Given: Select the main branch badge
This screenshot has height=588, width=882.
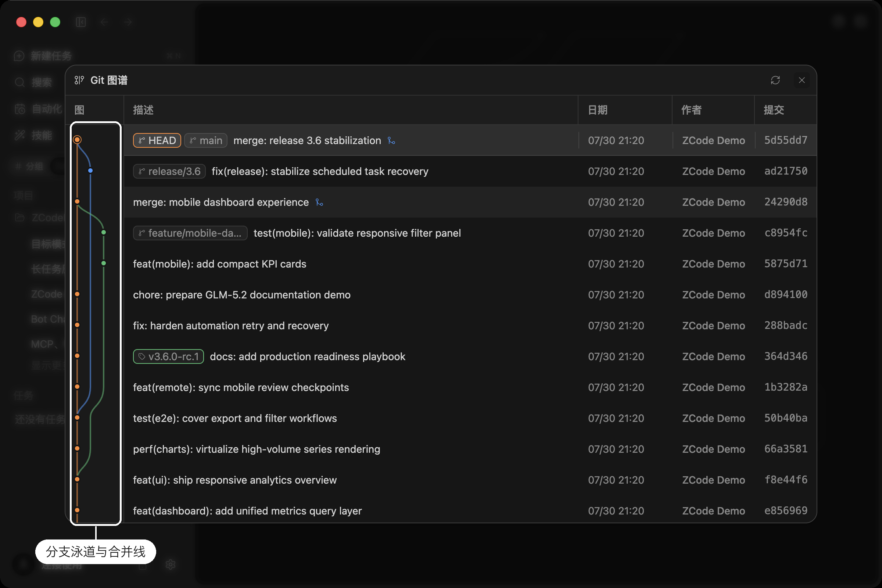Looking at the screenshot, I should coord(206,141).
